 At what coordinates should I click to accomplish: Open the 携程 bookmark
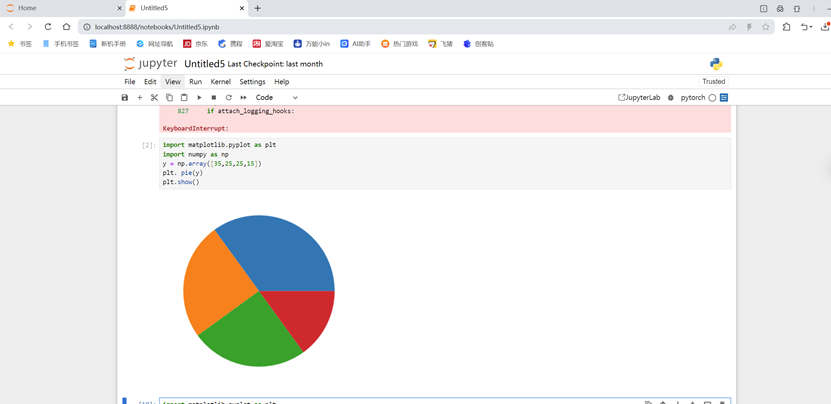click(x=231, y=44)
